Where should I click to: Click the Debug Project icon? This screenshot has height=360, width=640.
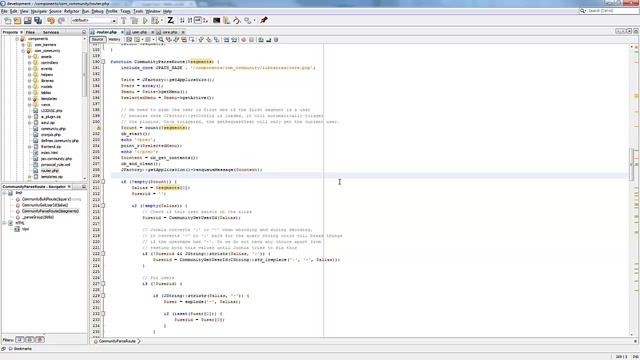pyautogui.click(x=155, y=20)
